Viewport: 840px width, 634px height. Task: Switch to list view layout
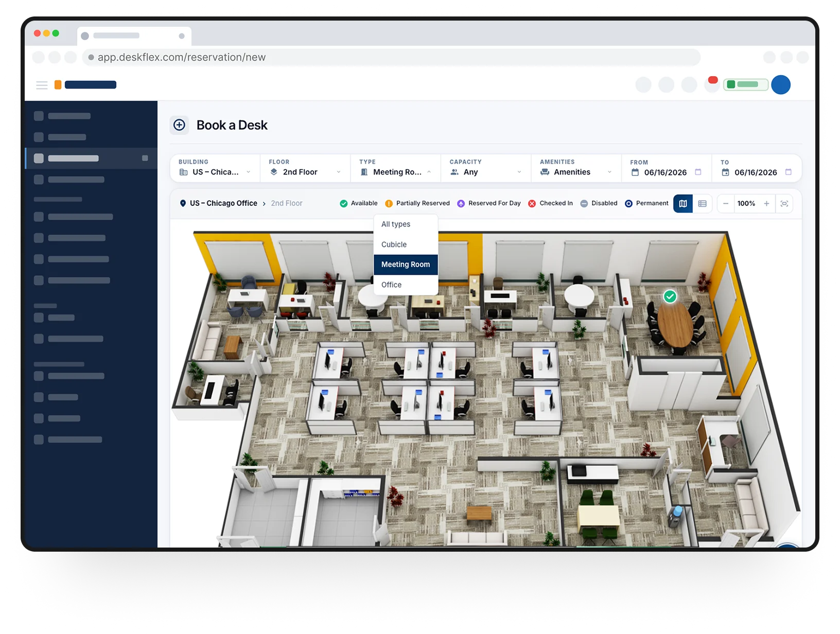(x=702, y=204)
